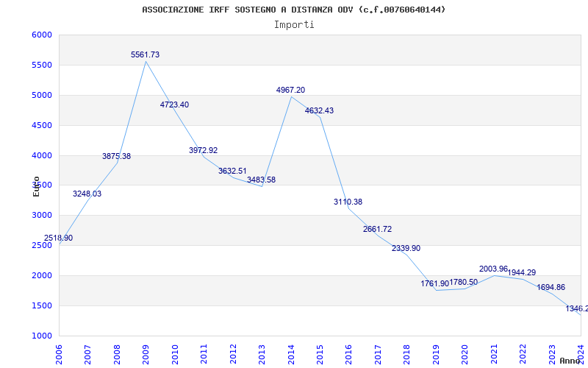The image size is (588, 368).
Task: Click the 3000 y-axis tick label
Action: click(x=42, y=215)
